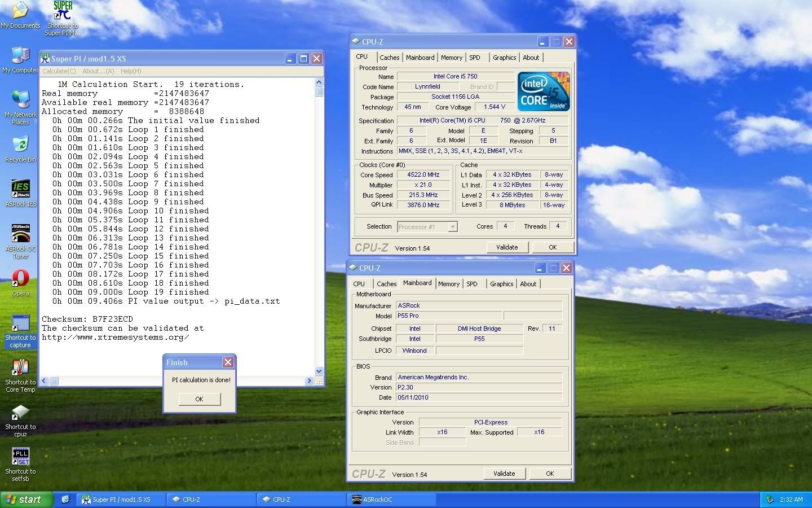Click the Loop 19 finished line
The image size is (812, 508).
[x=131, y=292]
